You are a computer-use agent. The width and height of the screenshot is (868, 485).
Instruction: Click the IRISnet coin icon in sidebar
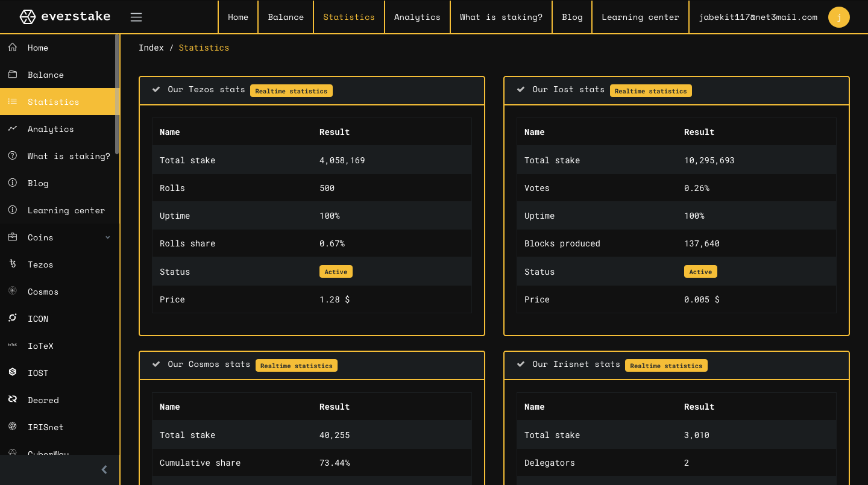(x=13, y=427)
